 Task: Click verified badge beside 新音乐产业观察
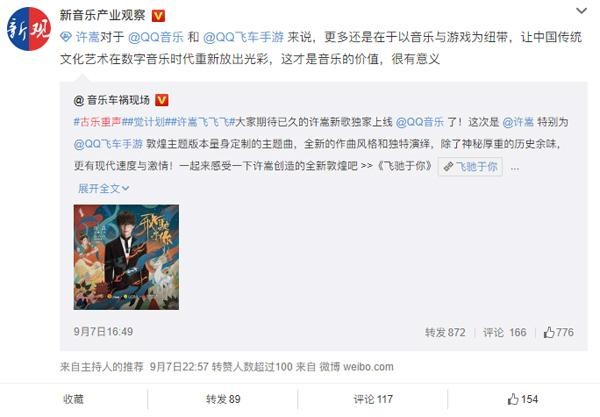pos(158,16)
